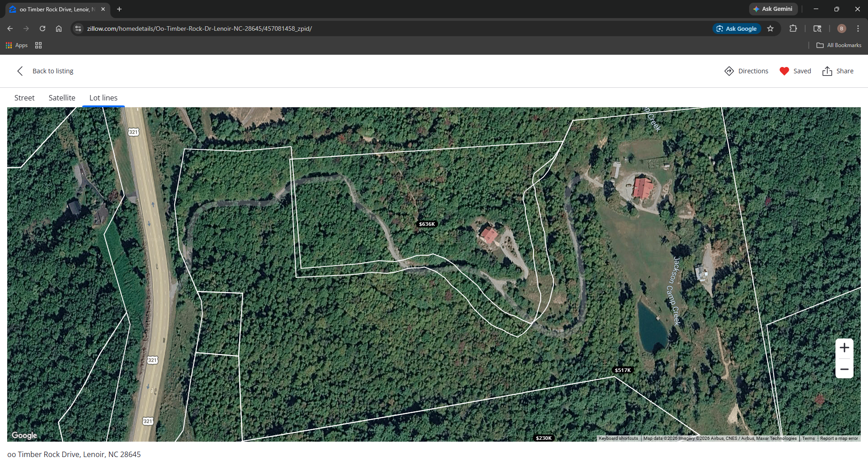View site information icon in address bar
The width and height of the screenshot is (868, 467).
click(78, 29)
